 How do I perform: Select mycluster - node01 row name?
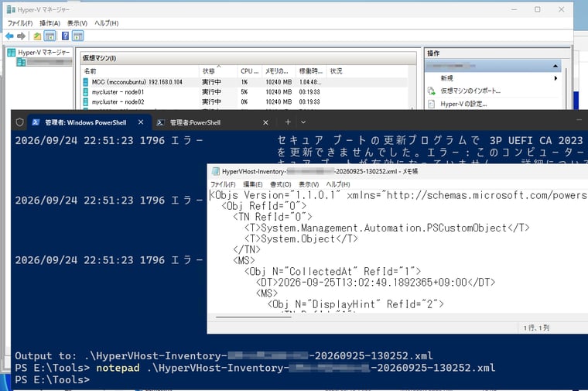point(118,92)
